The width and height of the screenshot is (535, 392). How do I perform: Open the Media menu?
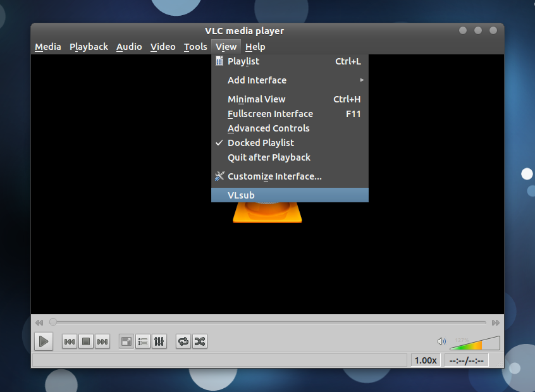(47, 46)
